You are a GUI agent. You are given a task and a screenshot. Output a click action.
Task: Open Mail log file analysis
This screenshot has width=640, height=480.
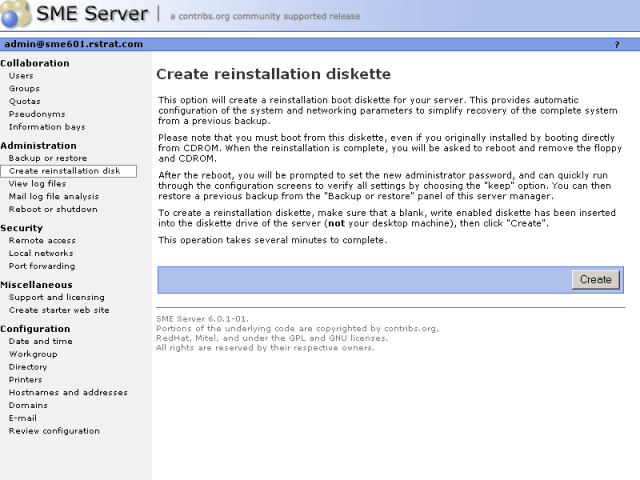54,196
